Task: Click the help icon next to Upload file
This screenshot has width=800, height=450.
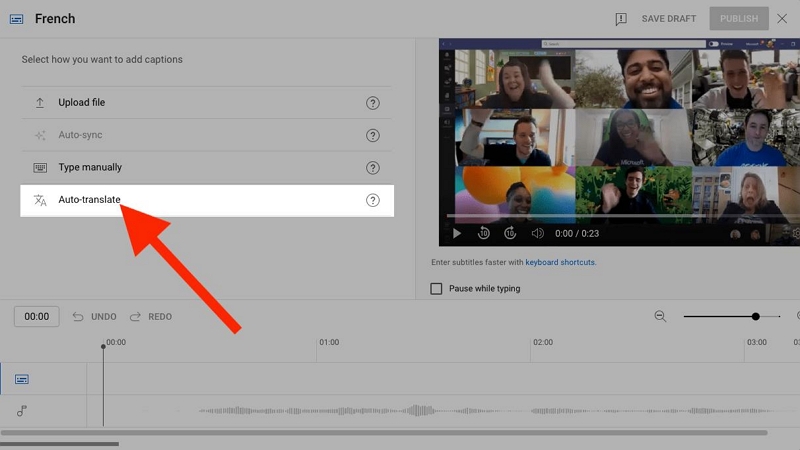Action: [x=373, y=103]
